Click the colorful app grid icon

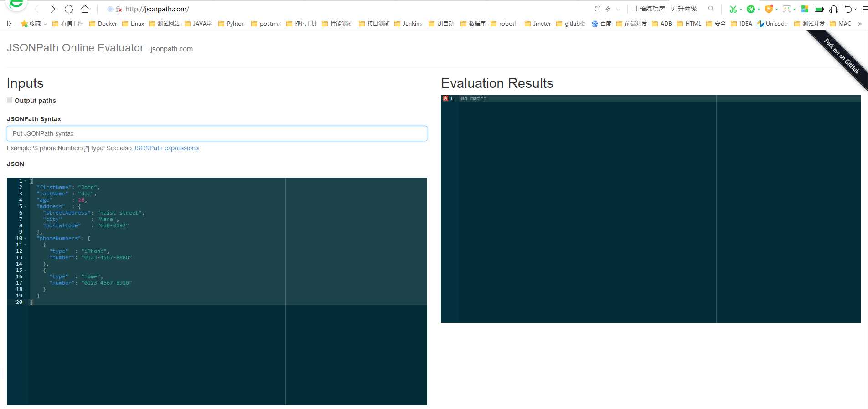coord(805,9)
